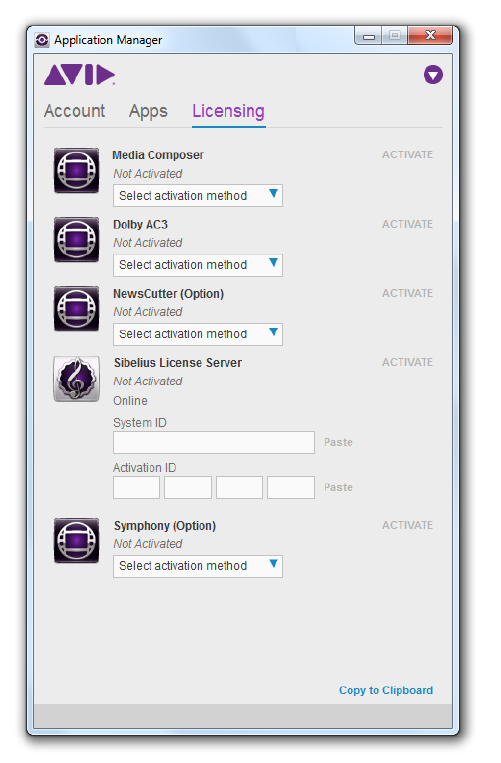Click the Avid logo
501x763 pixels.
80,74
